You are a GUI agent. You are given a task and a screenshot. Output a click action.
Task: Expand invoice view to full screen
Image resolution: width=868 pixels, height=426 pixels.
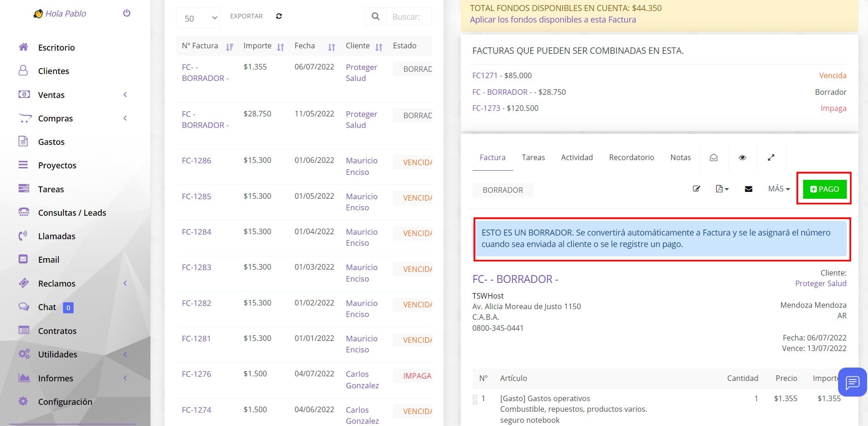coord(771,157)
